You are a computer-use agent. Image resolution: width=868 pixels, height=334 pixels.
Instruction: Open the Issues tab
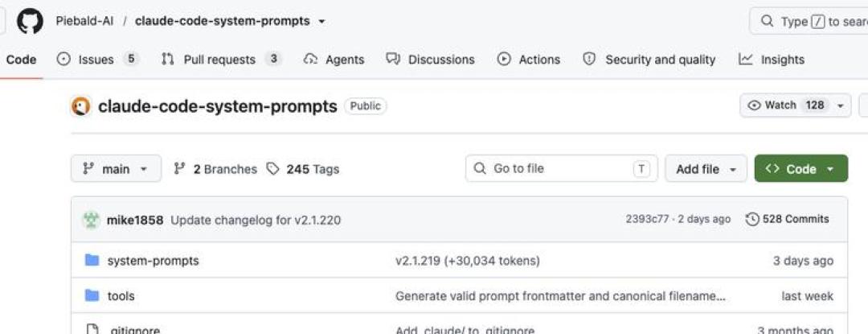click(97, 60)
